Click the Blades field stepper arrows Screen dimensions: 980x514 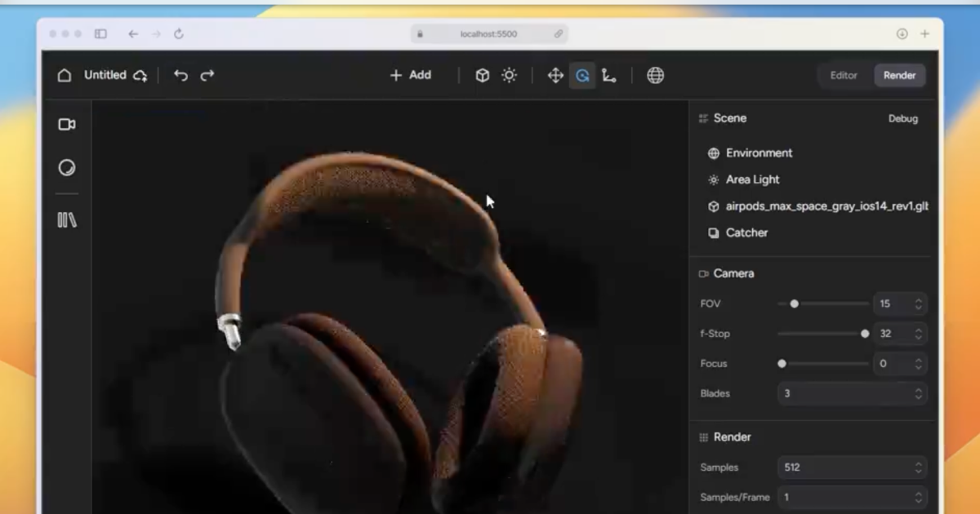pyautogui.click(x=919, y=393)
